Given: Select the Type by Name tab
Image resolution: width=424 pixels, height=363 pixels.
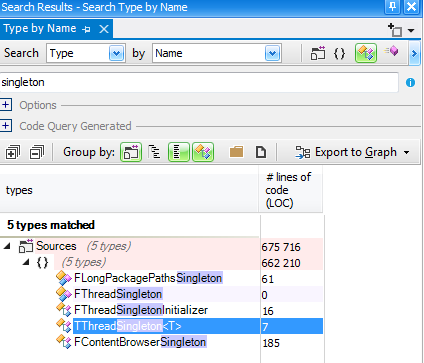Looking at the screenshot, I should [x=40, y=28].
